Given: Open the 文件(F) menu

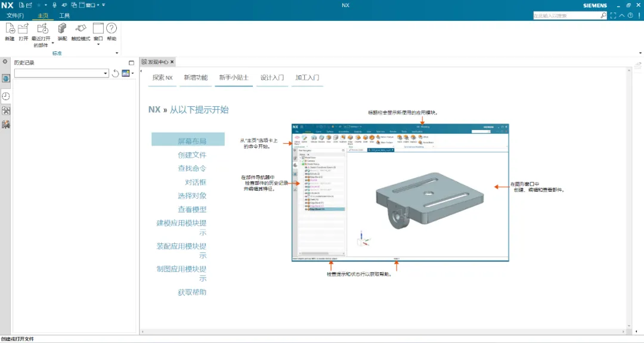Looking at the screenshot, I should pyautogui.click(x=15, y=16).
